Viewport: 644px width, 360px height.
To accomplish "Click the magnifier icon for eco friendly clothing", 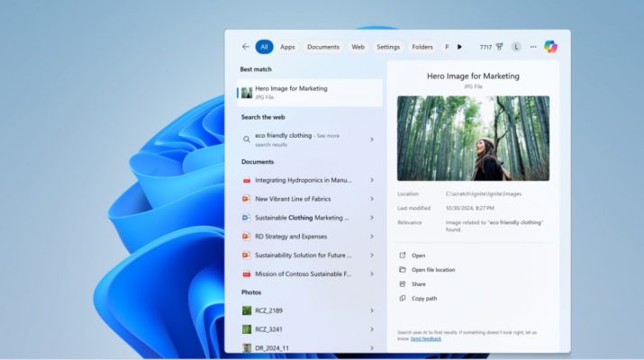I will coord(247,139).
